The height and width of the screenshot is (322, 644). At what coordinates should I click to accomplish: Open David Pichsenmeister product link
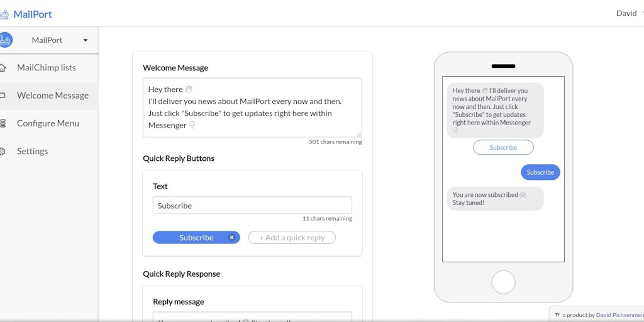tap(619, 315)
